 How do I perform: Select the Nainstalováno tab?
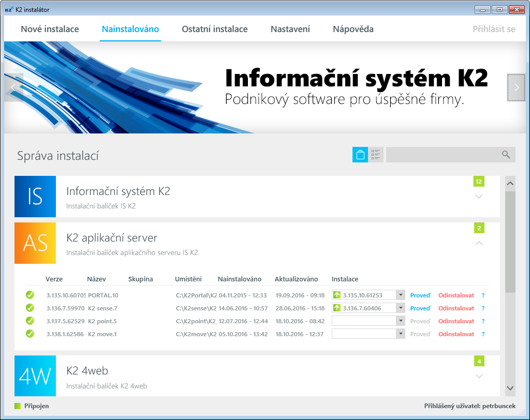click(130, 29)
